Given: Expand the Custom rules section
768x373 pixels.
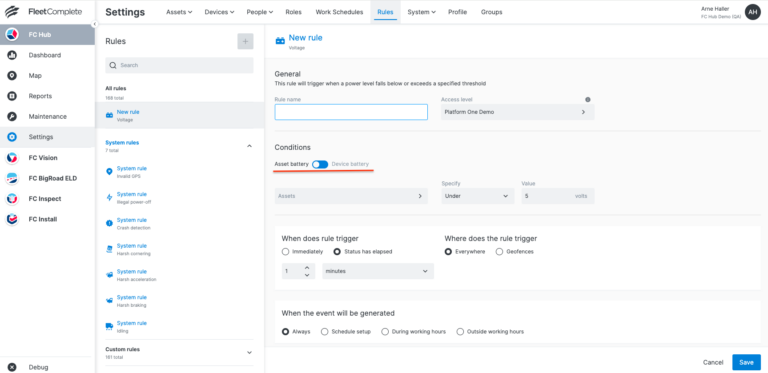Looking at the screenshot, I should (249, 352).
